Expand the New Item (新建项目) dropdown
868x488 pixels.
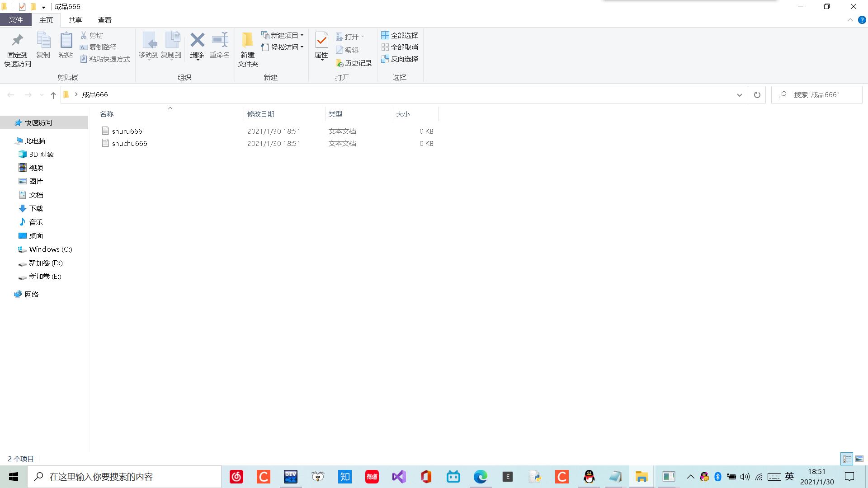coord(283,35)
